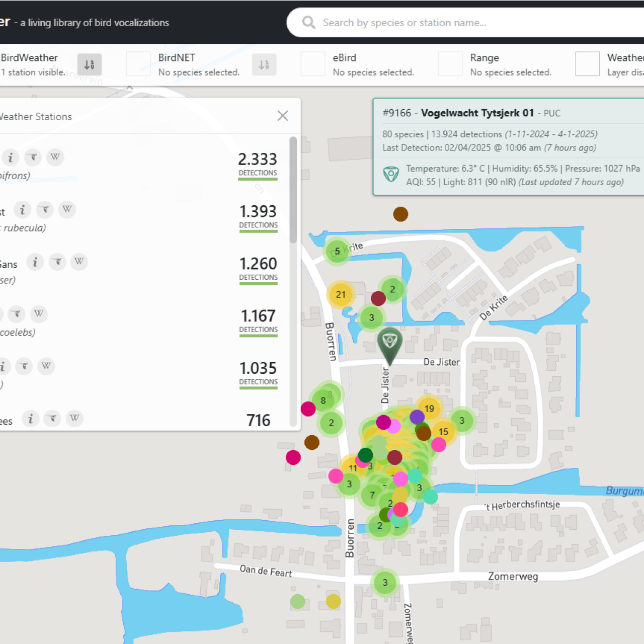
Task: Click the dark green detection dot near cluster 11
Action: point(366,455)
